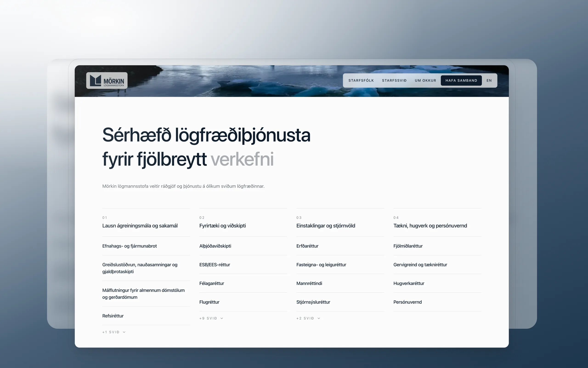588x368 pixels.
Task: Open the Starfsfólk menu item
Action: (361, 80)
